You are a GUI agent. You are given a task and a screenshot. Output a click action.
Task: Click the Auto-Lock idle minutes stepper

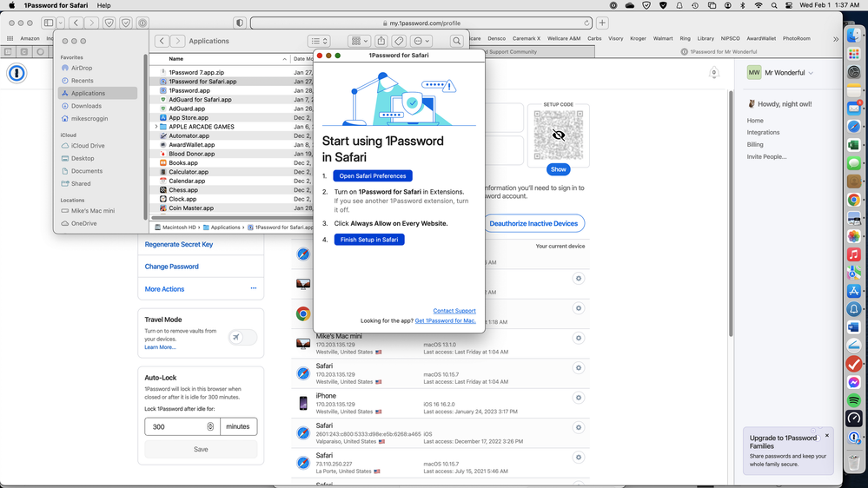[x=210, y=426]
